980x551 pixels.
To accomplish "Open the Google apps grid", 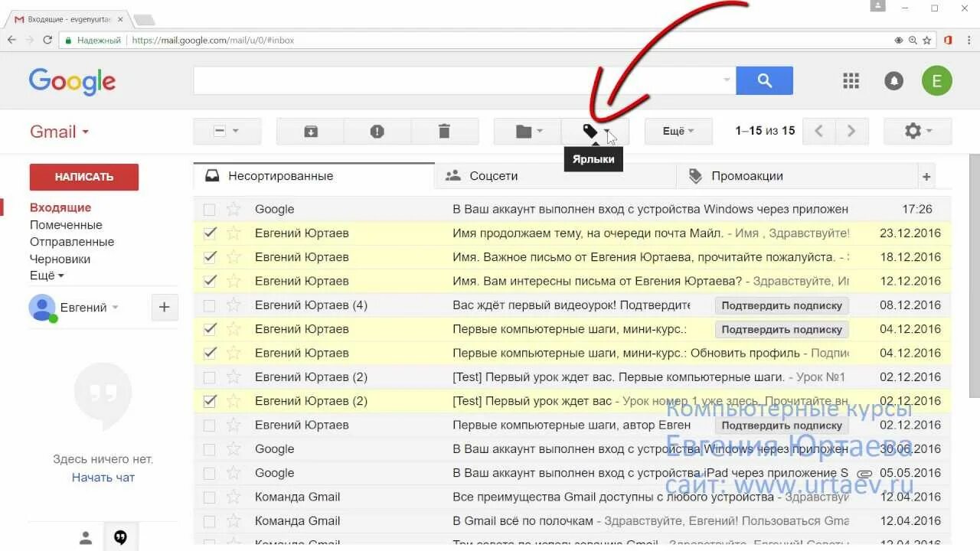I will coord(851,80).
